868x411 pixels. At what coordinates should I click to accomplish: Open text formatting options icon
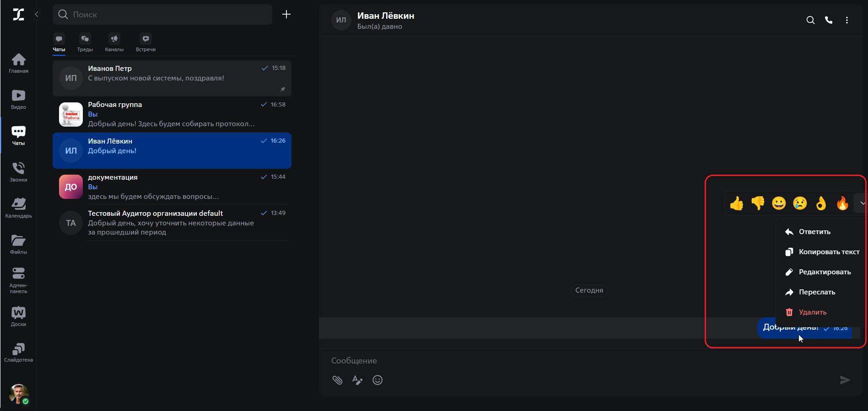[357, 380]
